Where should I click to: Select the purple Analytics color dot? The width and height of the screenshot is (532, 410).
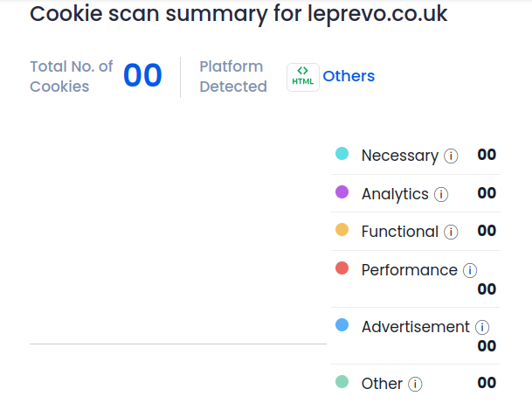(342, 192)
